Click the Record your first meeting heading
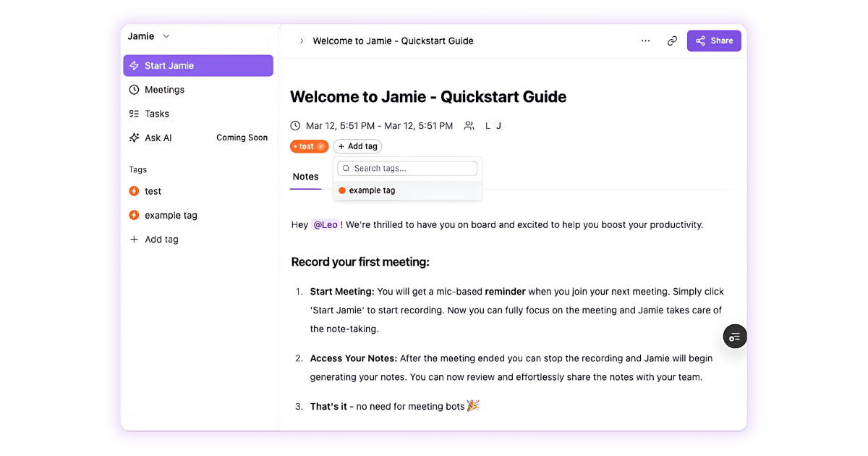 point(360,262)
